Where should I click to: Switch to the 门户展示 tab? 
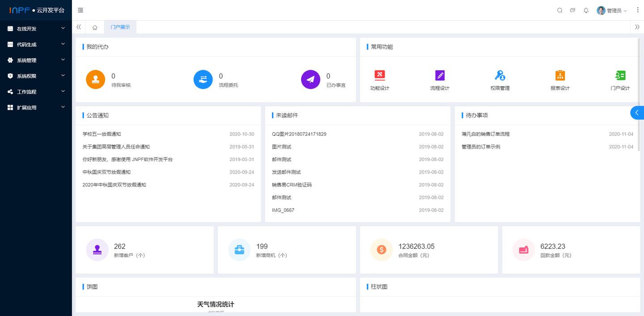pyautogui.click(x=120, y=27)
